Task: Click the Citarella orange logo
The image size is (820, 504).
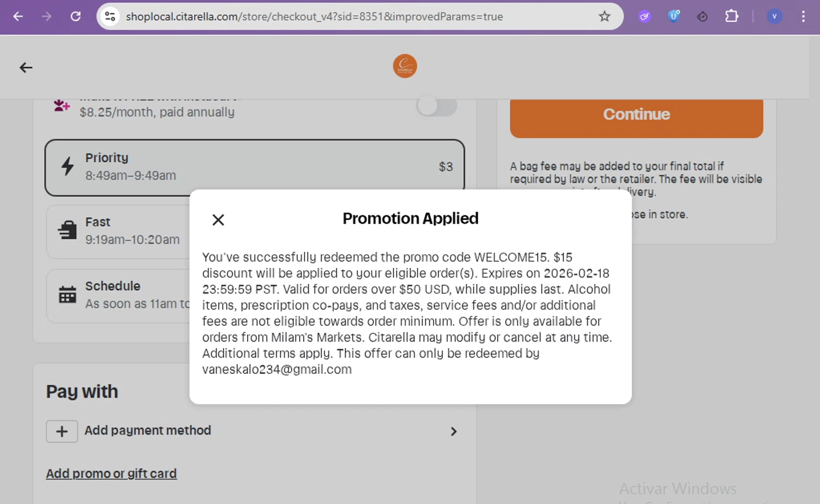Action: click(x=405, y=66)
